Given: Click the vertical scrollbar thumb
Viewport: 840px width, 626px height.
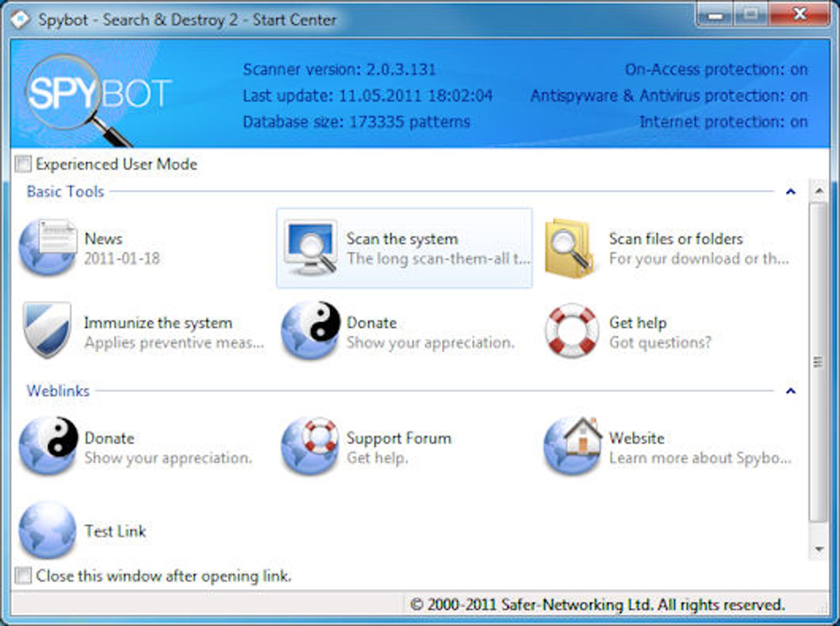Looking at the screenshot, I should (x=818, y=362).
